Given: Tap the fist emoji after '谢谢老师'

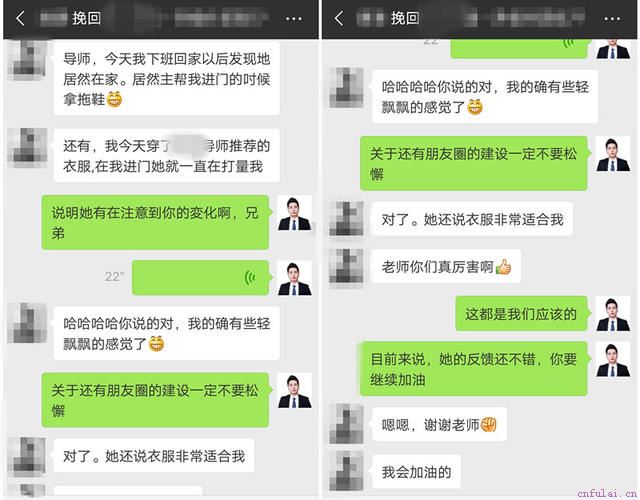Looking at the screenshot, I should pyautogui.click(x=489, y=425).
